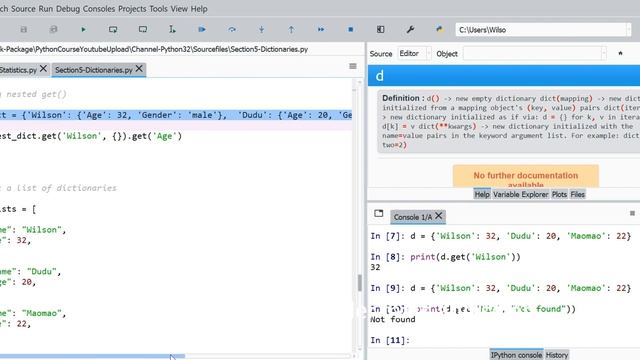Step return up-arrow debug icon
640x360 pixels.
(291, 29)
